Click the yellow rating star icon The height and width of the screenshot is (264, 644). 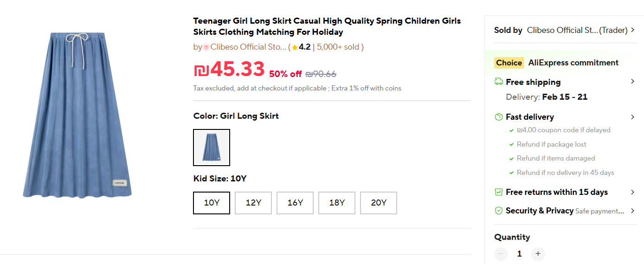pos(295,47)
